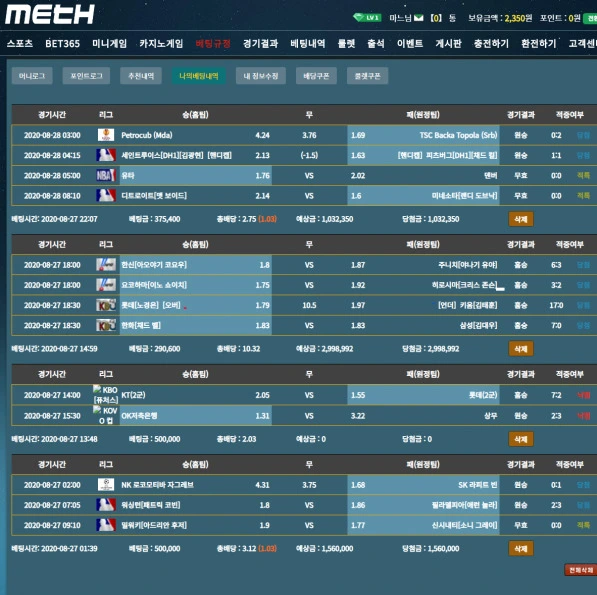The width and height of the screenshot is (597, 595).
Task: Click 베팅금 : 375,400 text
Action: (x=155, y=219)
